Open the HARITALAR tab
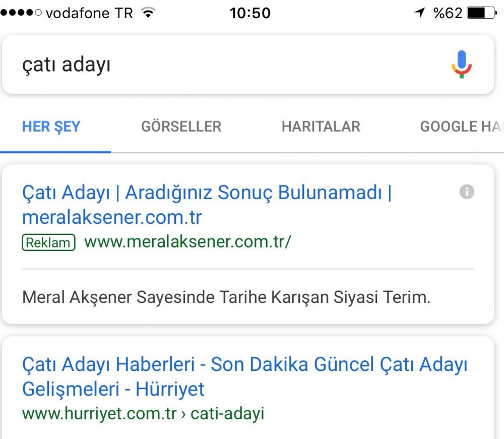The width and height of the screenshot is (504, 439). [x=321, y=127]
